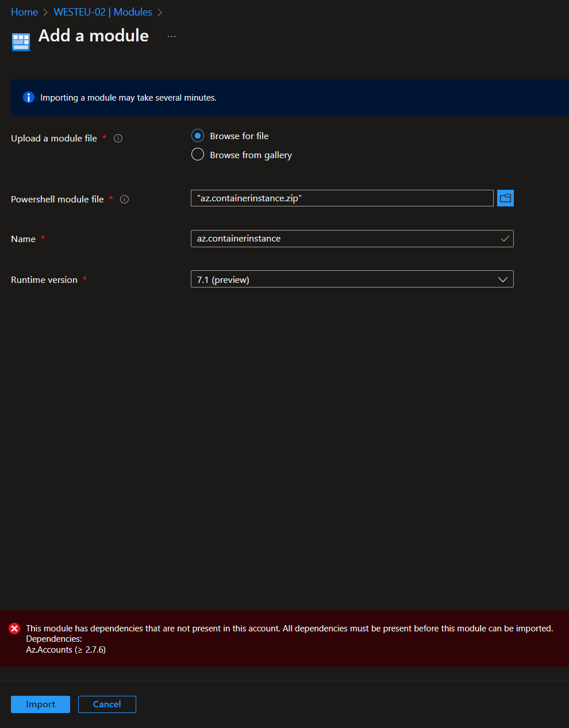Click info icon next to Powershell module file
Image resolution: width=569 pixels, height=728 pixels.
[124, 200]
